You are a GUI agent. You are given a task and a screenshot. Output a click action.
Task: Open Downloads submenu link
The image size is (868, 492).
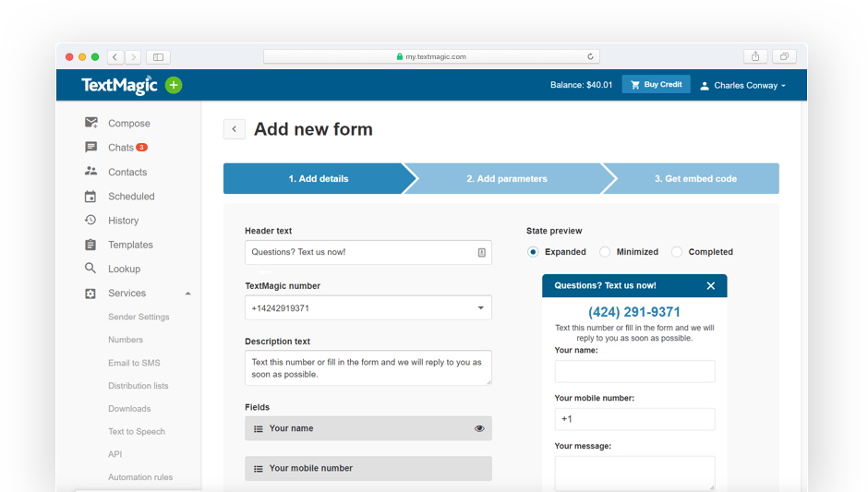coord(129,408)
